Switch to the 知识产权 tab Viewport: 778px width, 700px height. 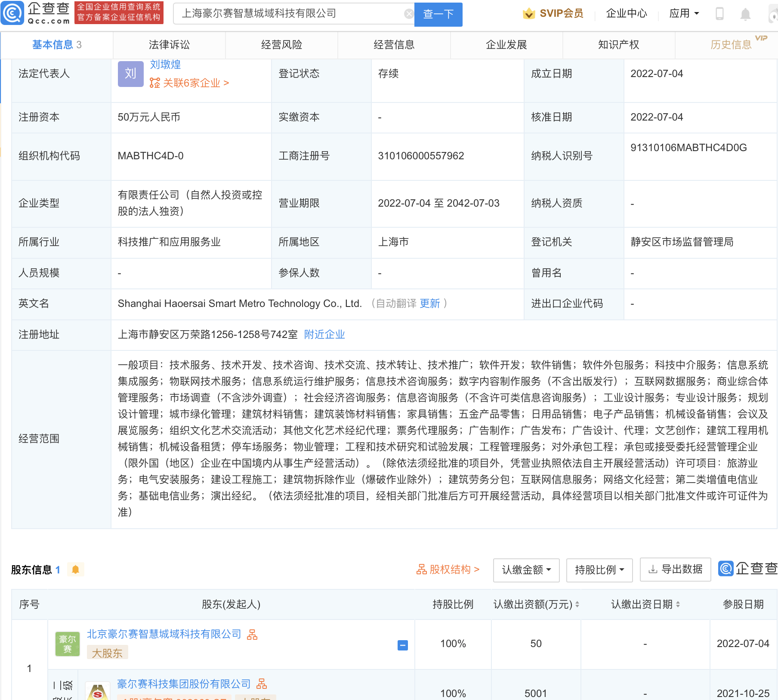click(x=618, y=45)
